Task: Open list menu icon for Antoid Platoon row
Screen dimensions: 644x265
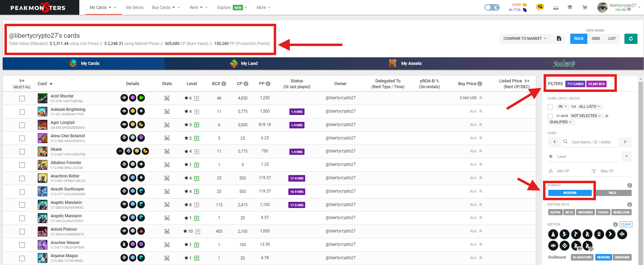Action: coord(481,231)
